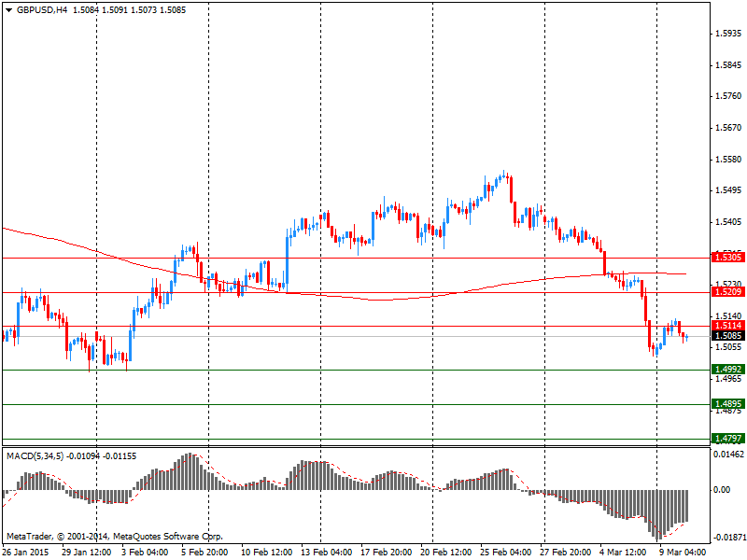Screen dimensions: 747x560
Task: Click the 17 Feb 20:00 time label
Action: [x=387, y=553]
